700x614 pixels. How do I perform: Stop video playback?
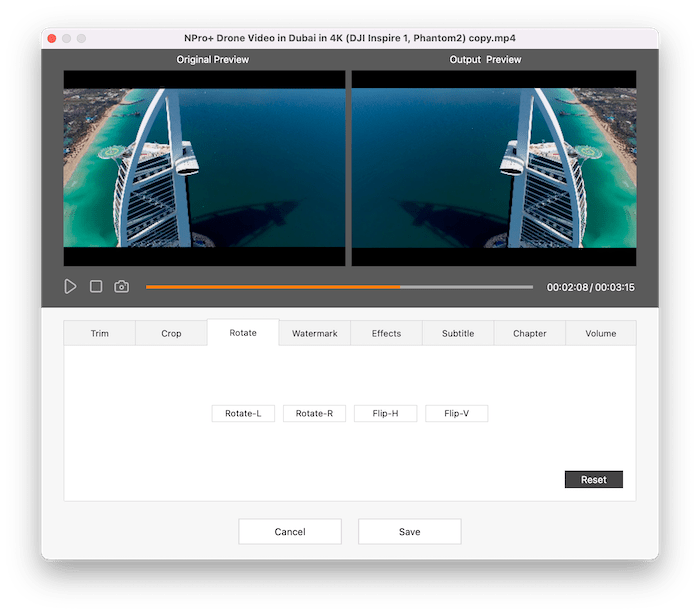(x=96, y=287)
